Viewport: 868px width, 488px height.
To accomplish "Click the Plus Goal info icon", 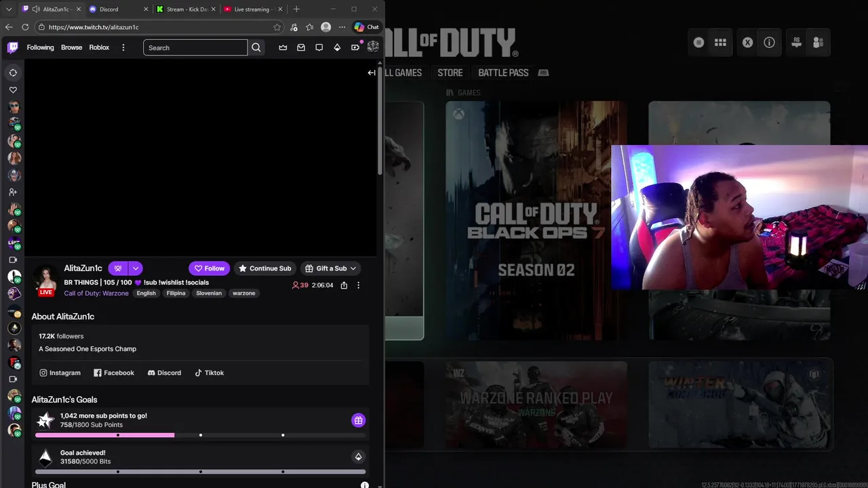I will click(364, 485).
